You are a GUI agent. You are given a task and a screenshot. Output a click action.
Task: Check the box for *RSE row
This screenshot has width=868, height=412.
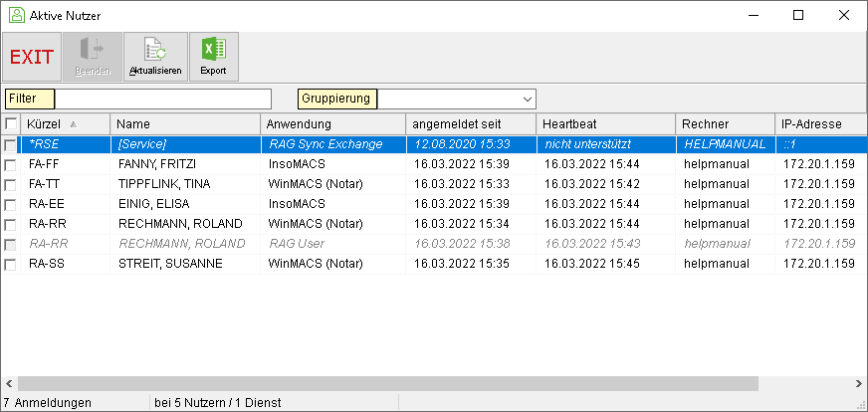coord(10,145)
